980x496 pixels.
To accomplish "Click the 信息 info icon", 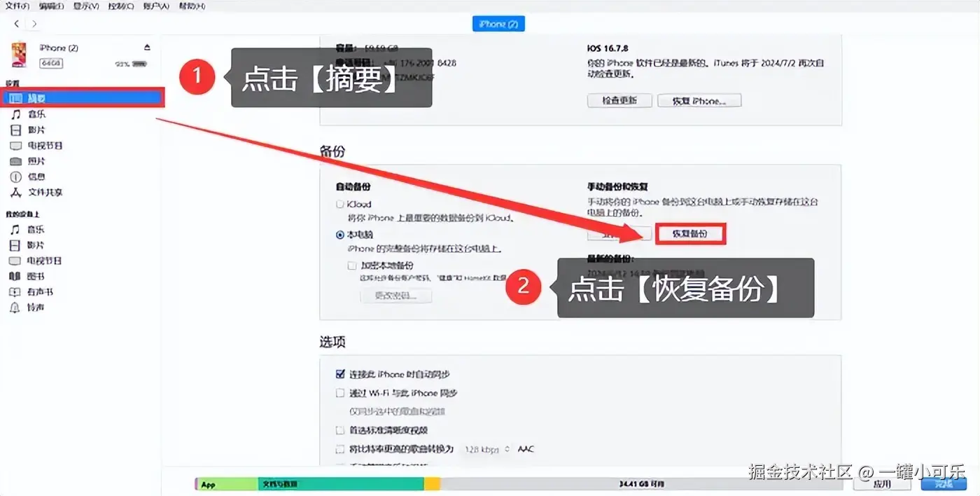I will click(15, 177).
